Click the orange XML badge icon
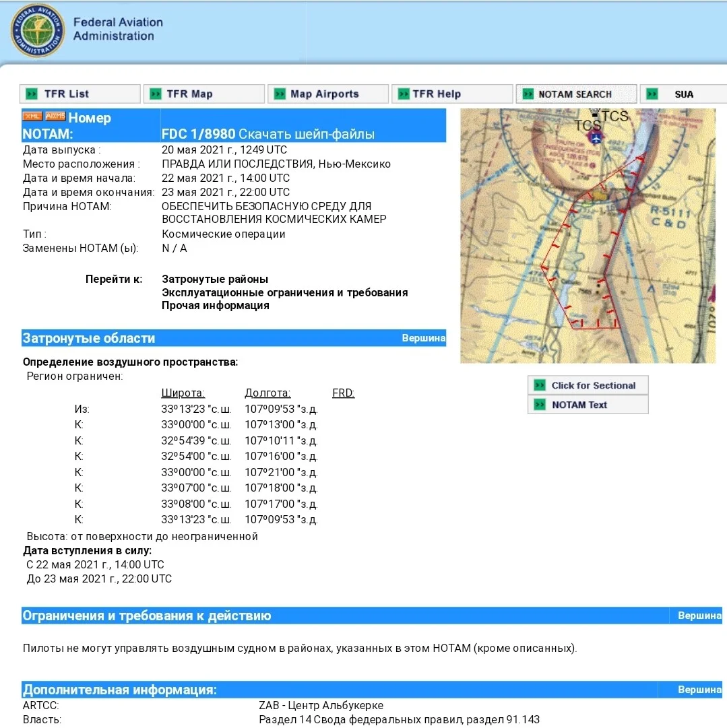 pos(32,116)
